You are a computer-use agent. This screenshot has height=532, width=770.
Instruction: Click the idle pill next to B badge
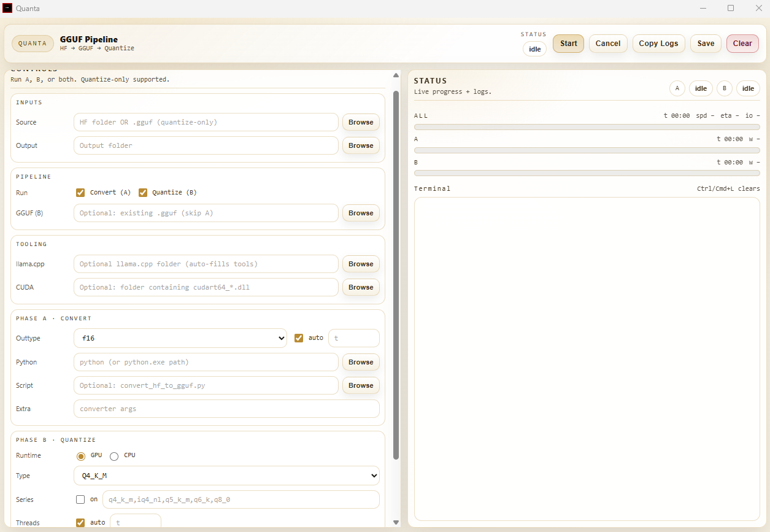coord(748,88)
